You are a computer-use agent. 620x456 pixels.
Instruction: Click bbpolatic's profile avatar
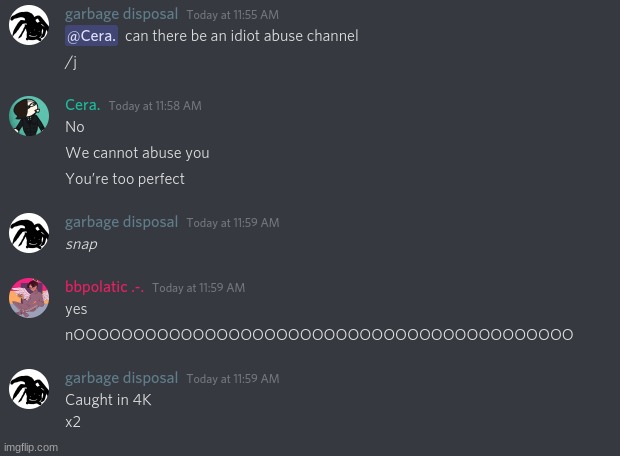point(29,298)
